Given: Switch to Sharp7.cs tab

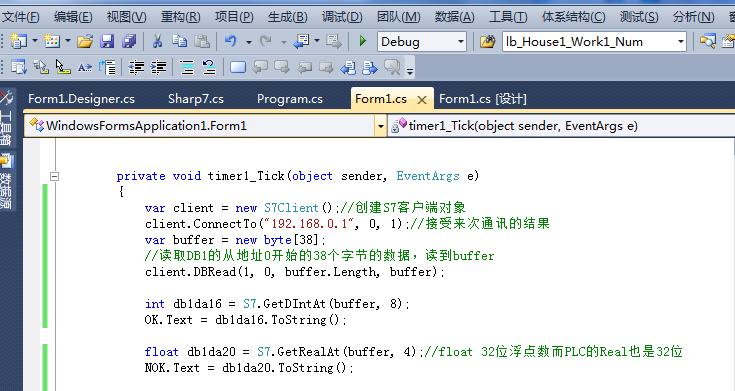Looking at the screenshot, I should [x=195, y=99].
